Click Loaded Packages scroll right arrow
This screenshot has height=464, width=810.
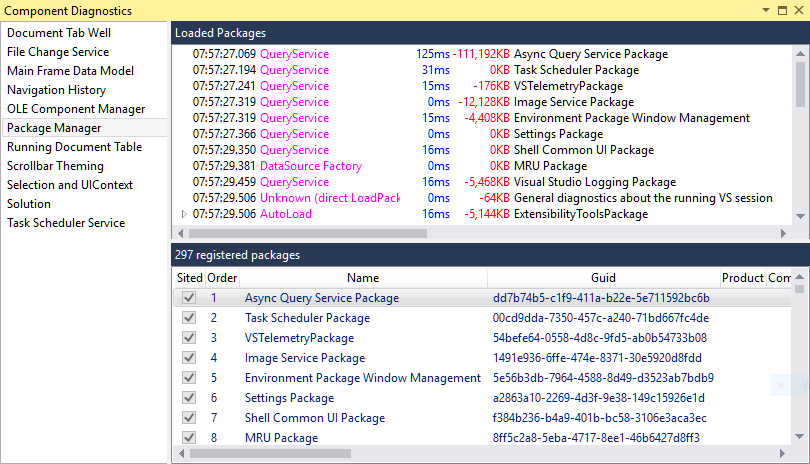(783, 234)
